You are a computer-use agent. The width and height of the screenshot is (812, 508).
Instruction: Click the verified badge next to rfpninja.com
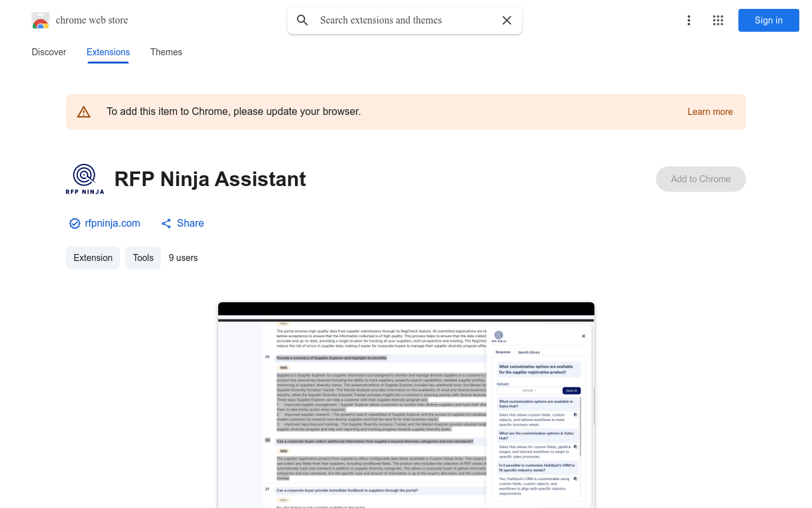click(75, 224)
